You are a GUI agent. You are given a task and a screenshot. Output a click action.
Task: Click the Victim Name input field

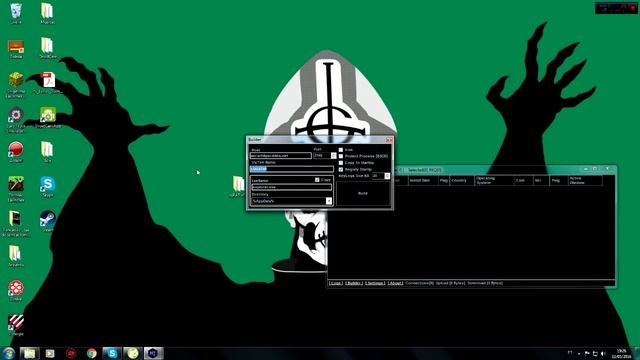291,169
